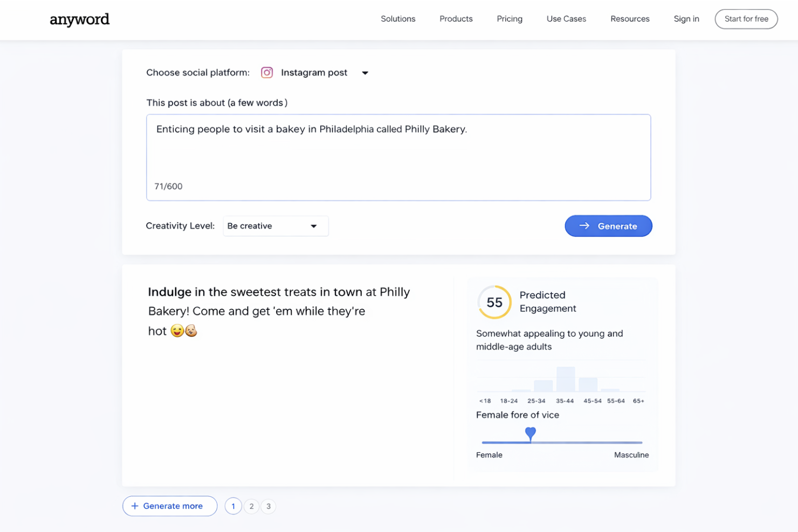798x532 pixels.
Task: Click inside the post description text area
Action: (398, 156)
